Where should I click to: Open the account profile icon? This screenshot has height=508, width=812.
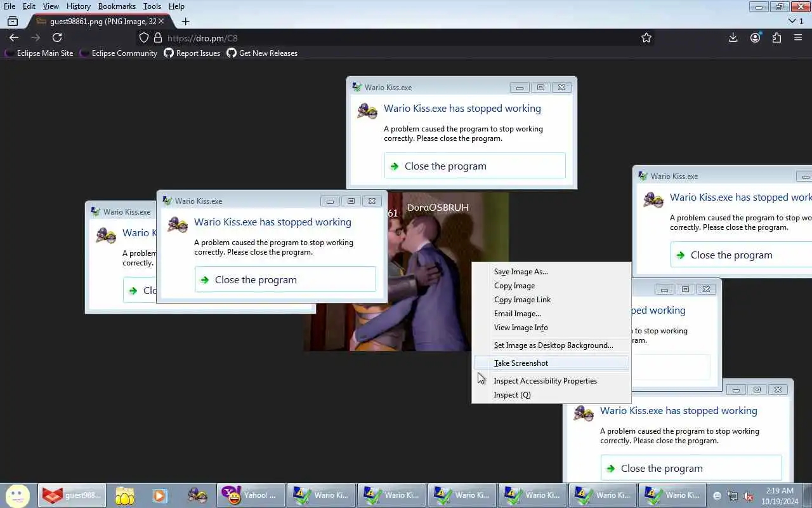tap(755, 38)
